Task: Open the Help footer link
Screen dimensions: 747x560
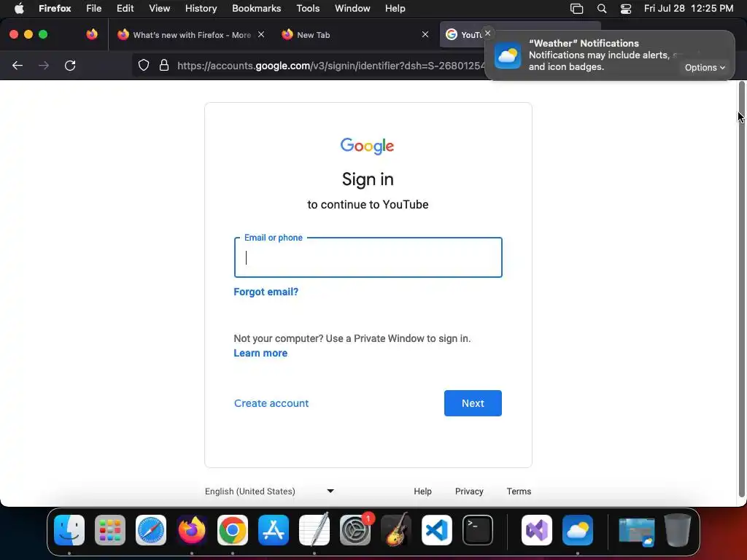Action: [x=422, y=491]
